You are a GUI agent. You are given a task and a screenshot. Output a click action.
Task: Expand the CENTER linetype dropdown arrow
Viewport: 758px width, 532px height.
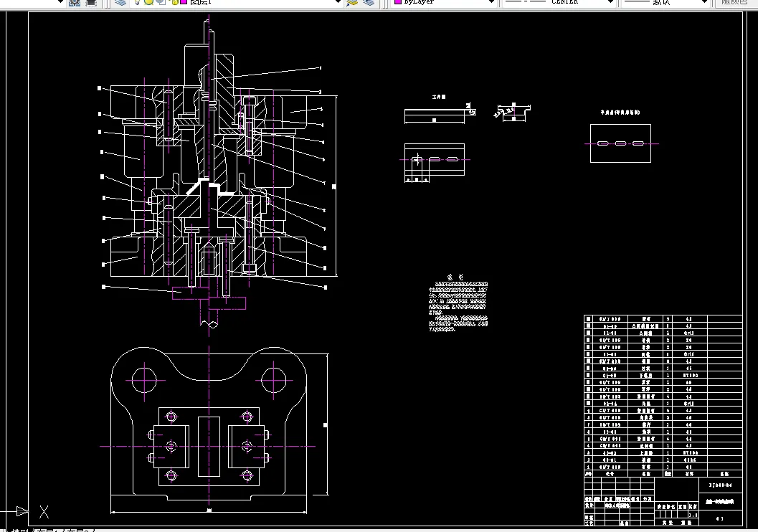[610, 2]
